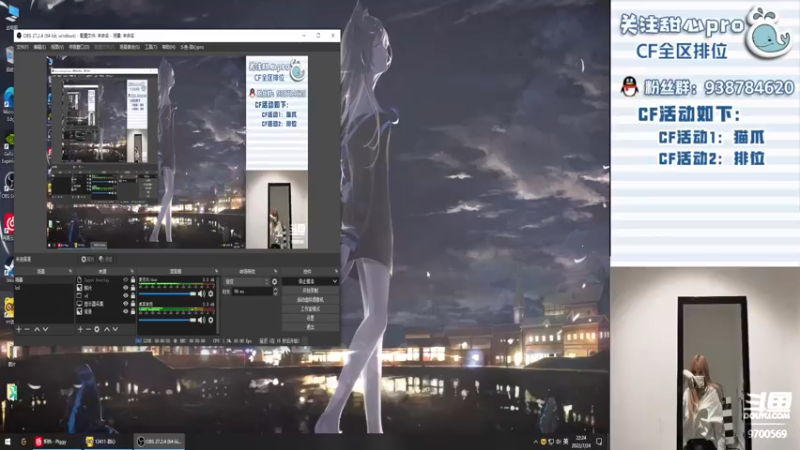Open 麦克风/Aux audio settings gear
This screenshot has height=450, width=800.
[x=211, y=294]
